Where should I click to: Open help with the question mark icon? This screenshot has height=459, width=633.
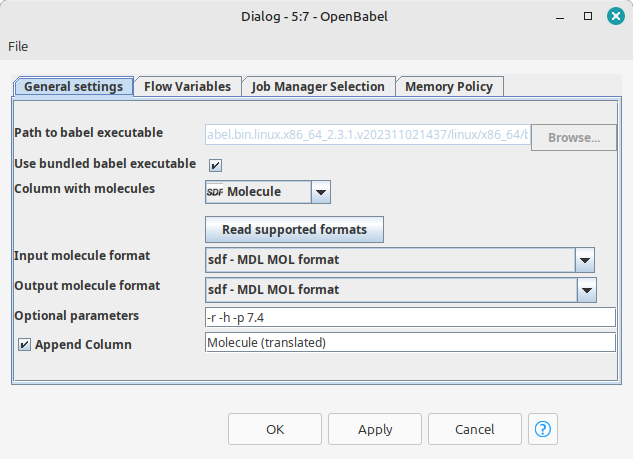pyautogui.click(x=543, y=429)
